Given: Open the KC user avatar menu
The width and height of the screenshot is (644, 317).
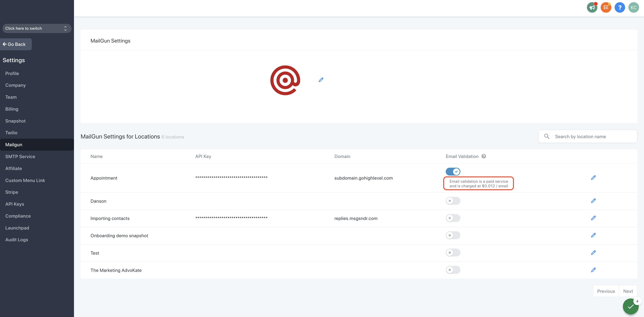Looking at the screenshot, I should coord(633,8).
